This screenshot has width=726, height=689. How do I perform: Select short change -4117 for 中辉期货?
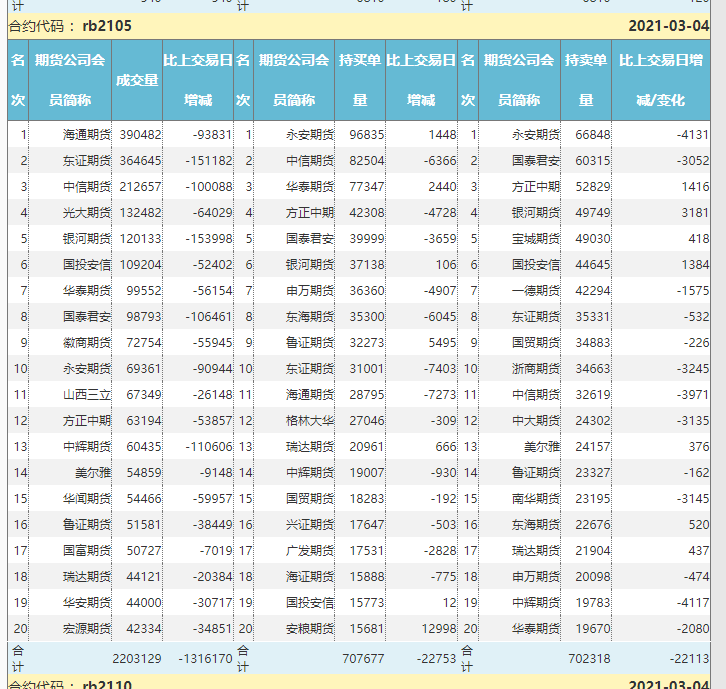point(693,602)
